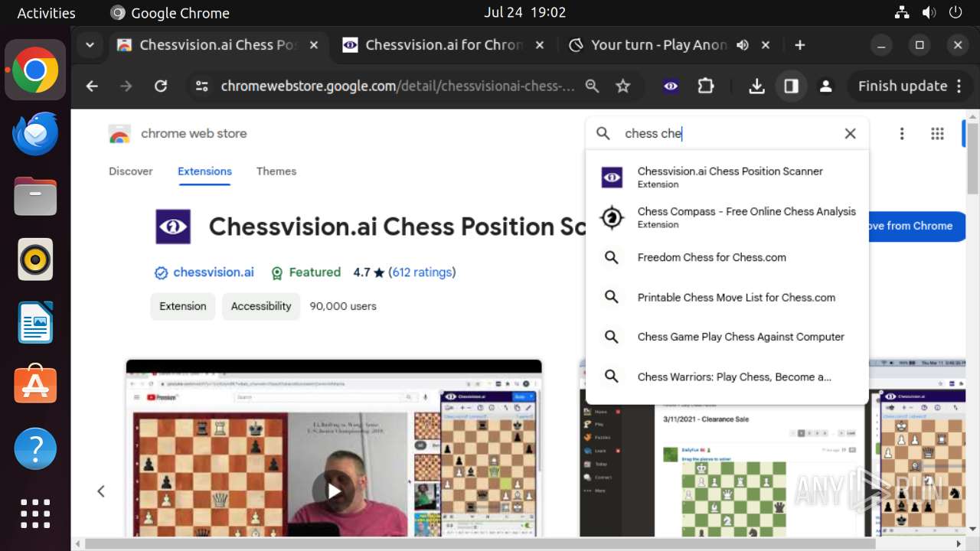Open the zoom magnifier in address bar

[x=592, y=86]
